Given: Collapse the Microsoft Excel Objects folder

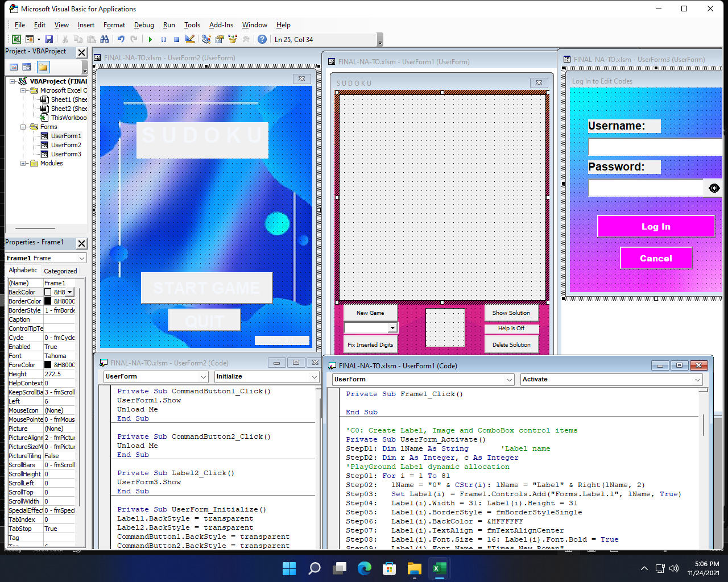Looking at the screenshot, I should (23, 90).
